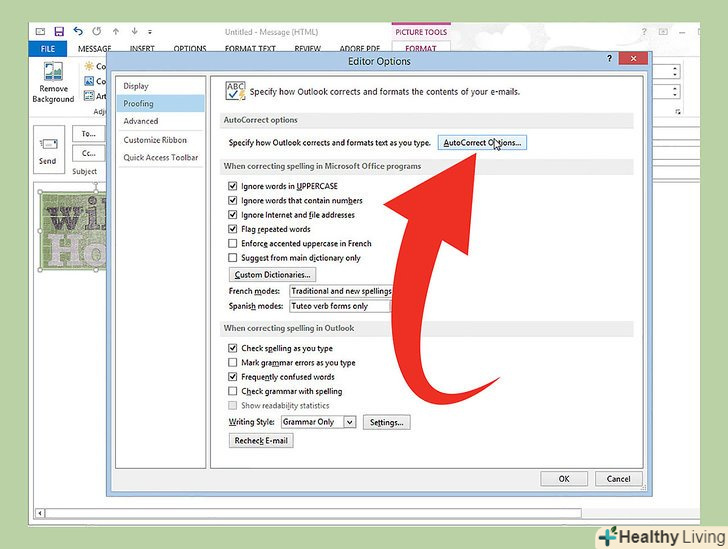Click the PICTURE TOOLS contextual tab header
This screenshot has width=728, height=549.
pos(421,32)
